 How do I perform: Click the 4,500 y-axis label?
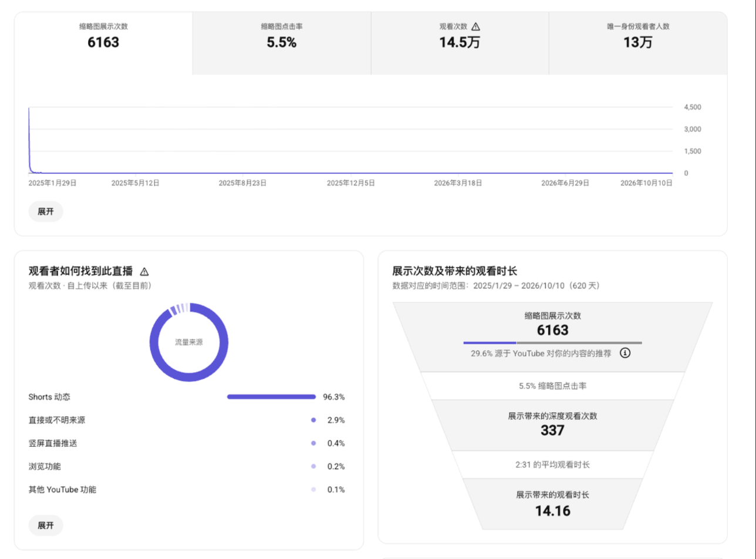[x=693, y=107]
